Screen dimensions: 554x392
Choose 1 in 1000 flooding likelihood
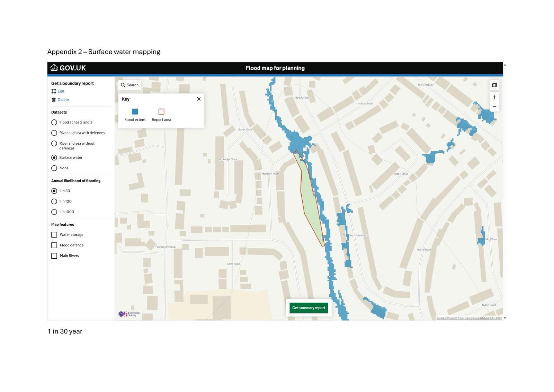tap(54, 212)
